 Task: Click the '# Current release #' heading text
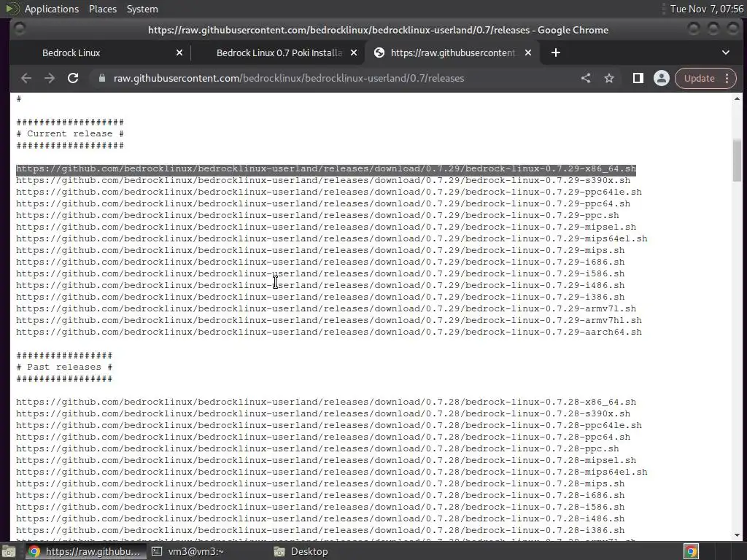coord(70,134)
